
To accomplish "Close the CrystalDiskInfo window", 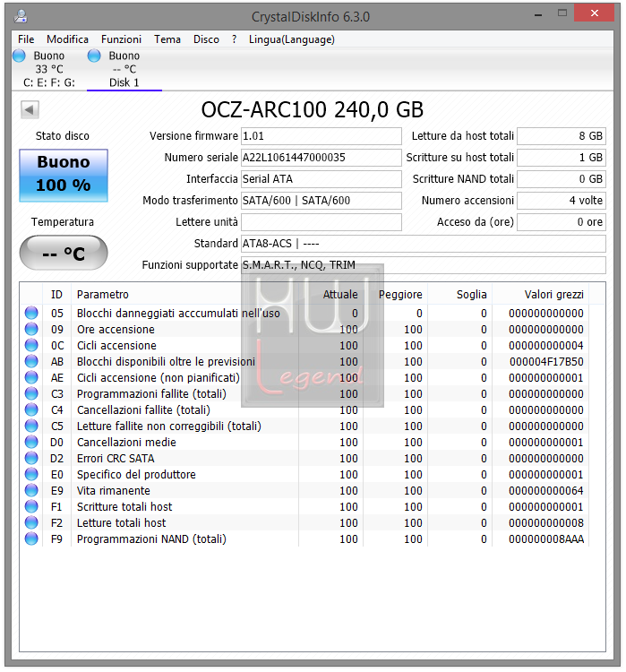I will point(594,13).
